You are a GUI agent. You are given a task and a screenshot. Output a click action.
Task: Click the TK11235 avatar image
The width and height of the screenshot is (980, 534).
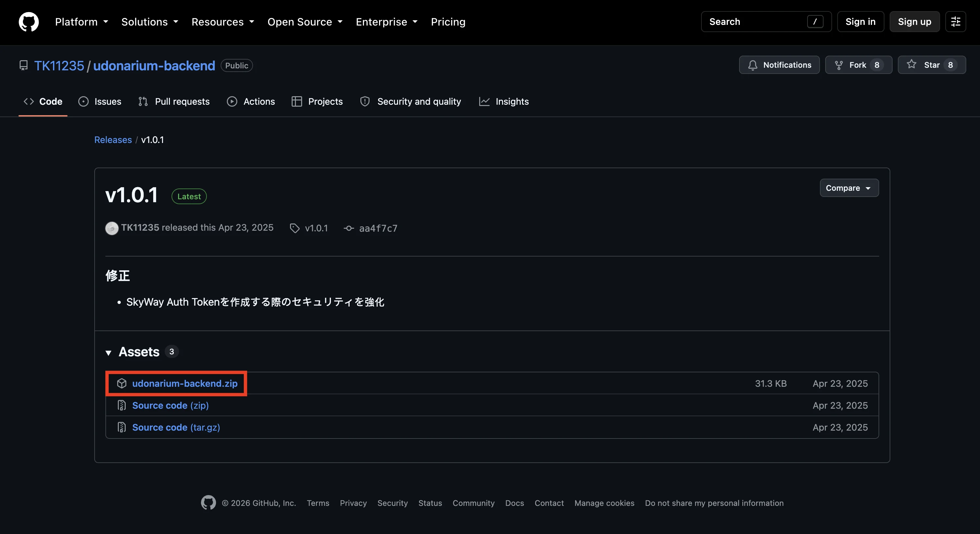tap(112, 228)
